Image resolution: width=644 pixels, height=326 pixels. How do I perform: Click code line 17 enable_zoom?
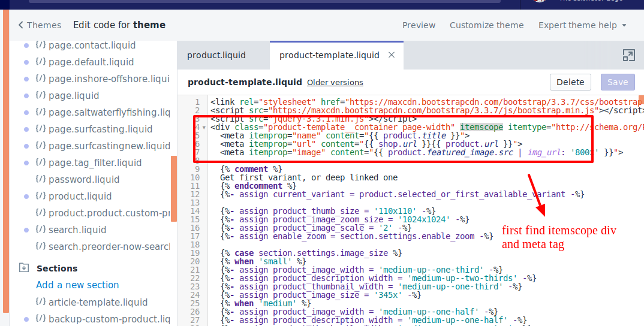point(357,237)
